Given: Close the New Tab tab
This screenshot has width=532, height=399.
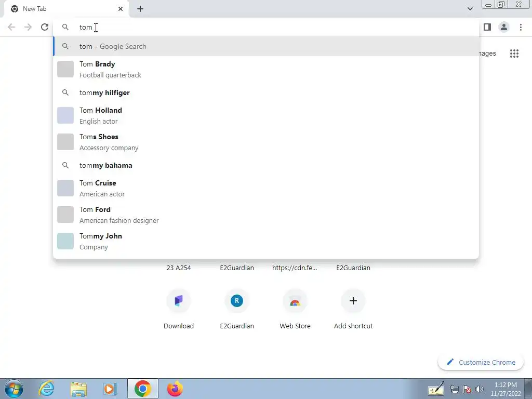Looking at the screenshot, I should 121,9.
